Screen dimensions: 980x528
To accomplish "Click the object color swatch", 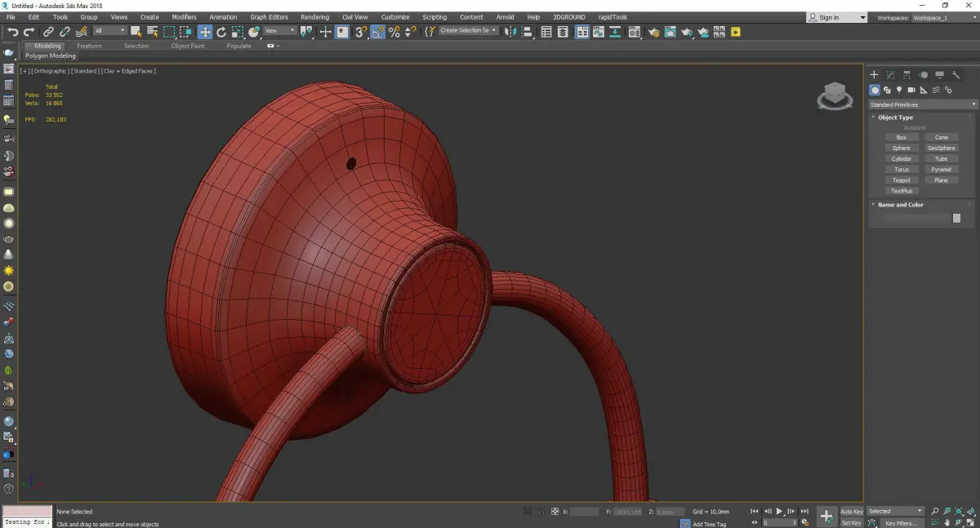I will coord(956,218).
